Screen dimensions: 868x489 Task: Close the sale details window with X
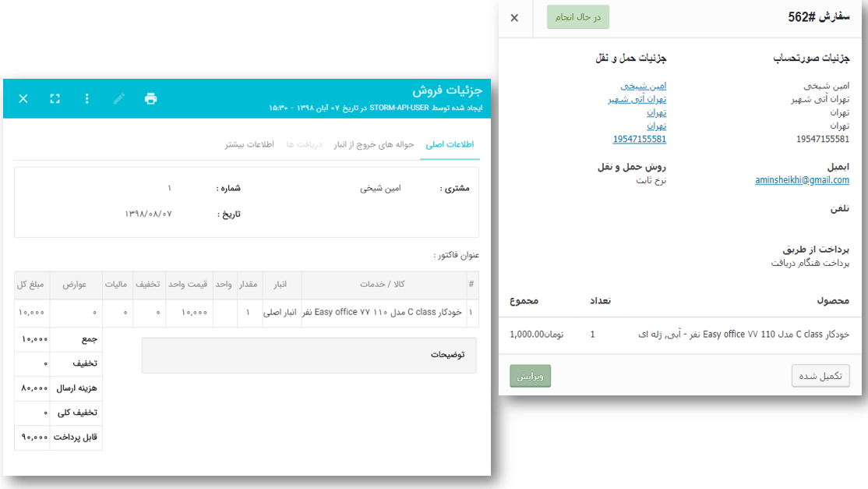tap(23, 98)
